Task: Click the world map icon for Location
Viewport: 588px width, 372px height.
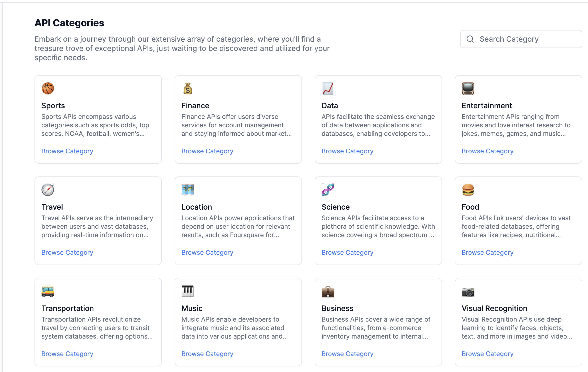Action: pyautogui.click(x=188, y=190)
